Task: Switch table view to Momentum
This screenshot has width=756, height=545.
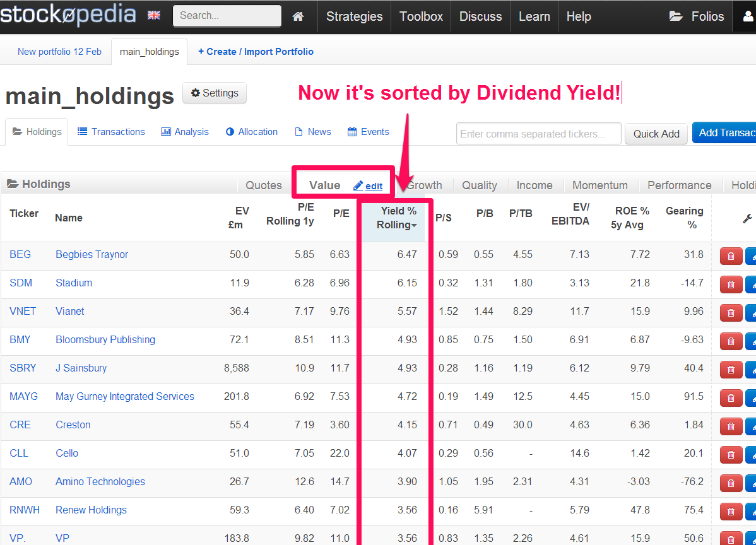Action: (599, 185)
